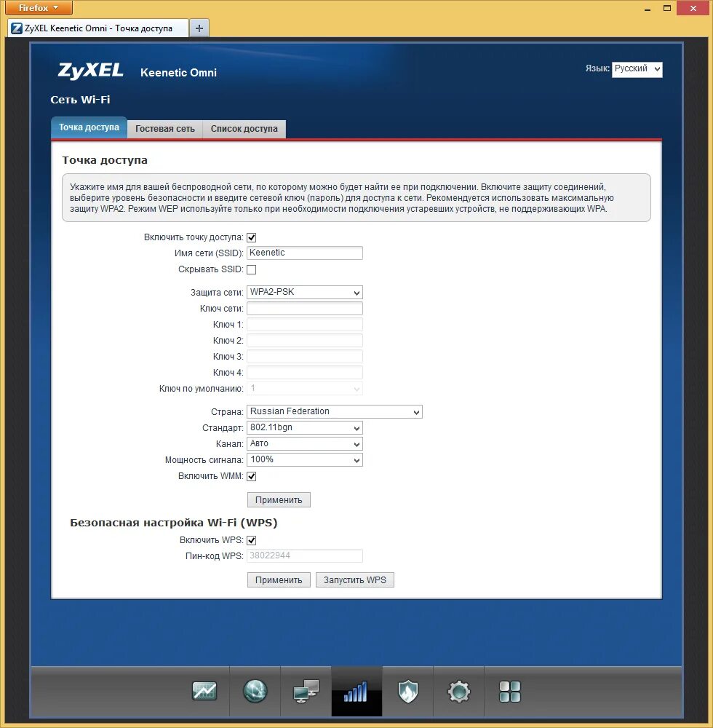Click the Ключ 4 input field

pos(304,372)
